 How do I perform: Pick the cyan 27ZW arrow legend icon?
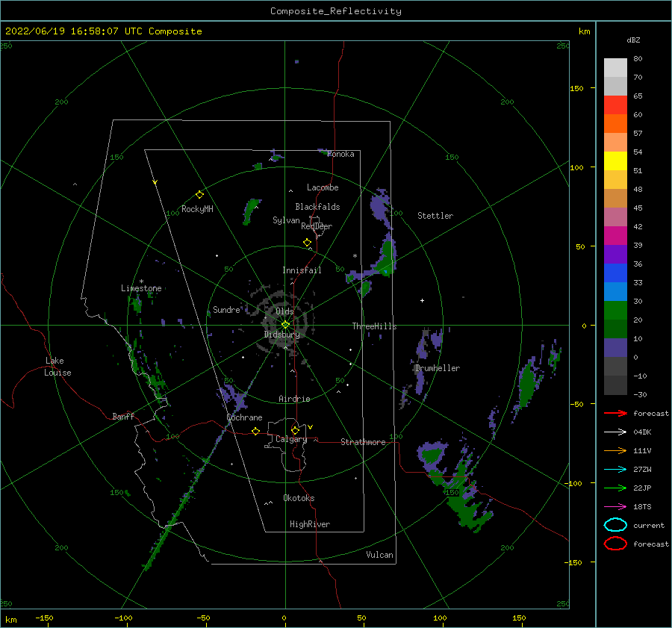615,470
